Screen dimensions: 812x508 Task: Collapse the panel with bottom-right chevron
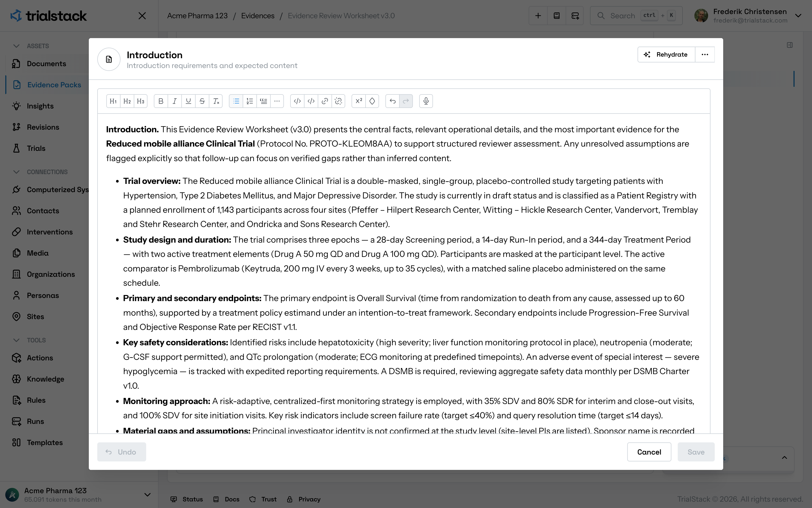click(785, 458)
